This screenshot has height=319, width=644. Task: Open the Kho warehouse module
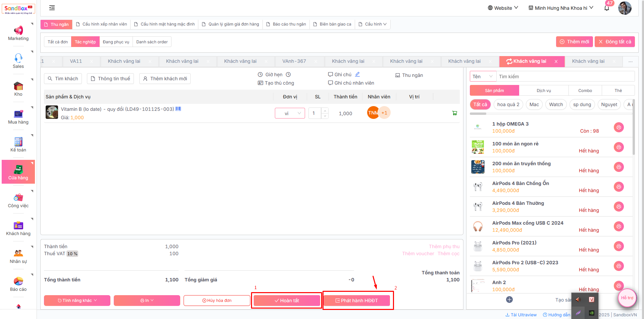tap(18, 89)
